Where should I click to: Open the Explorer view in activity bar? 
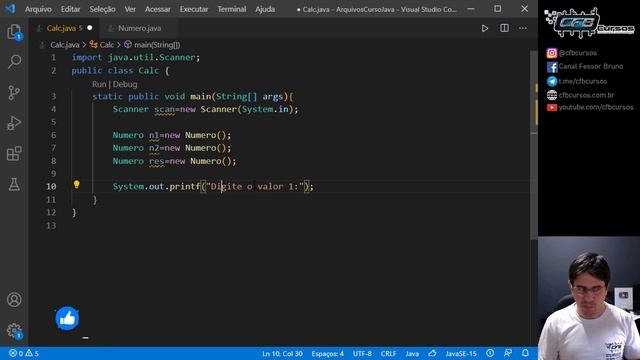[14, 32]
